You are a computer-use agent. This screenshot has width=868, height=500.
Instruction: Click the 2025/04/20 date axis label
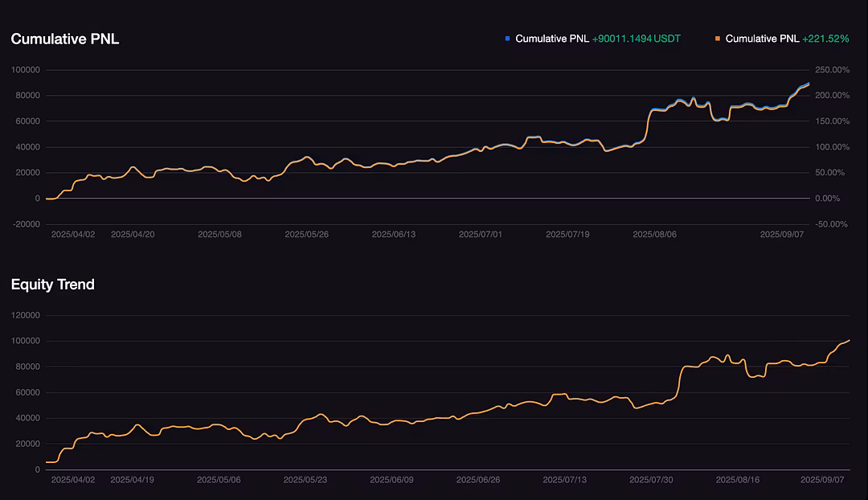point(133,235)
